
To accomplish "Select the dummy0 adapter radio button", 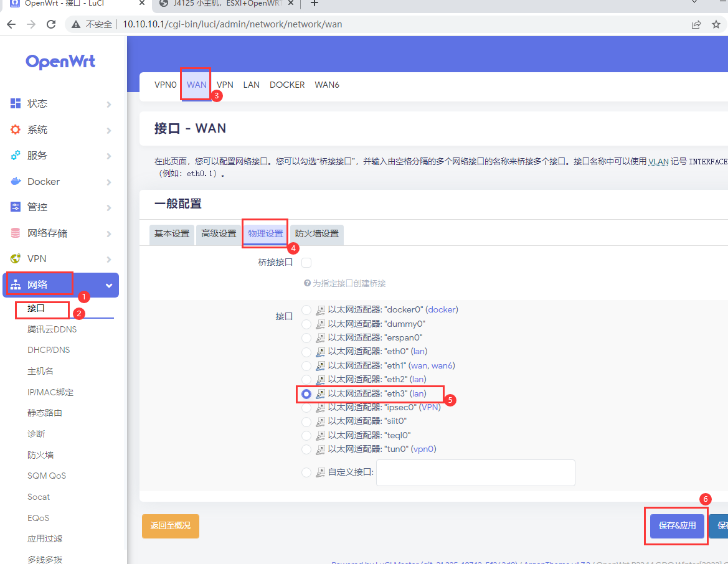I will point(306,324).
